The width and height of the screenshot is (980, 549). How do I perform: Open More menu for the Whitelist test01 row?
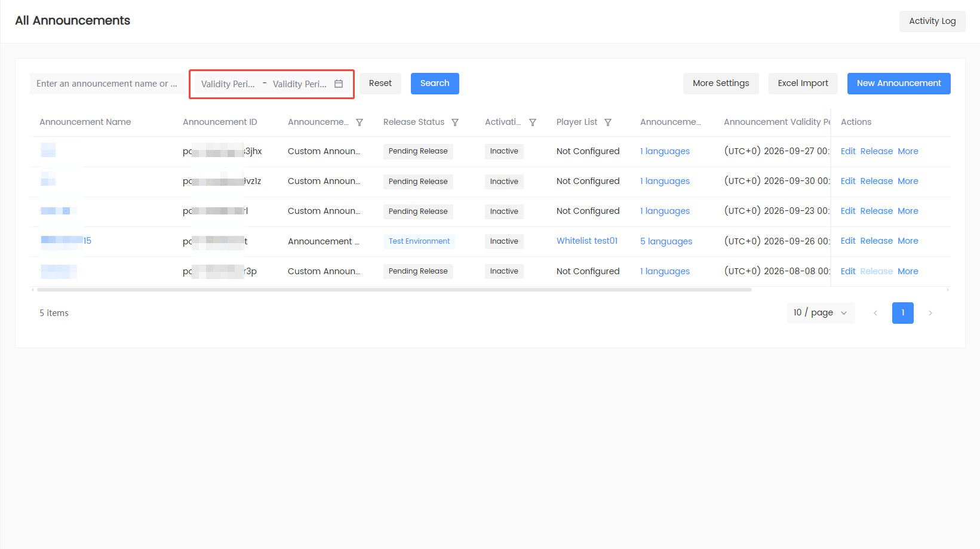(x=908, y=241)
